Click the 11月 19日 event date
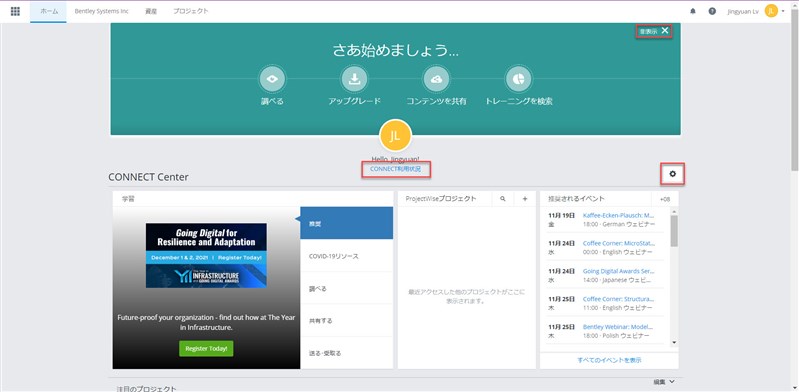799x392 pixels. coord(562,215)
